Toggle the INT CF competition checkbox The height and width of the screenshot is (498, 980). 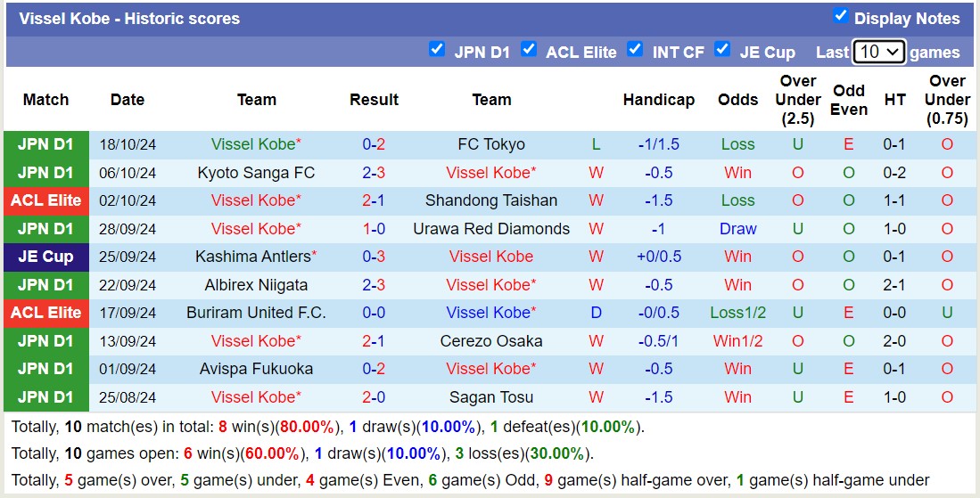click(635, 49)
